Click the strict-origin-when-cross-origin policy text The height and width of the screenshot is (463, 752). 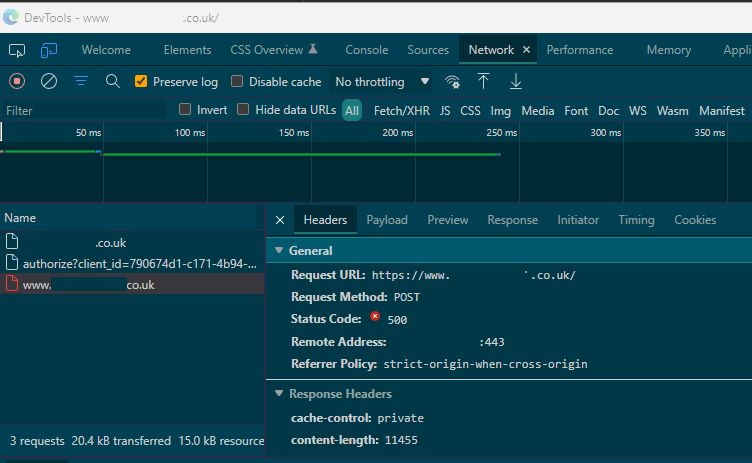[485, 364]
